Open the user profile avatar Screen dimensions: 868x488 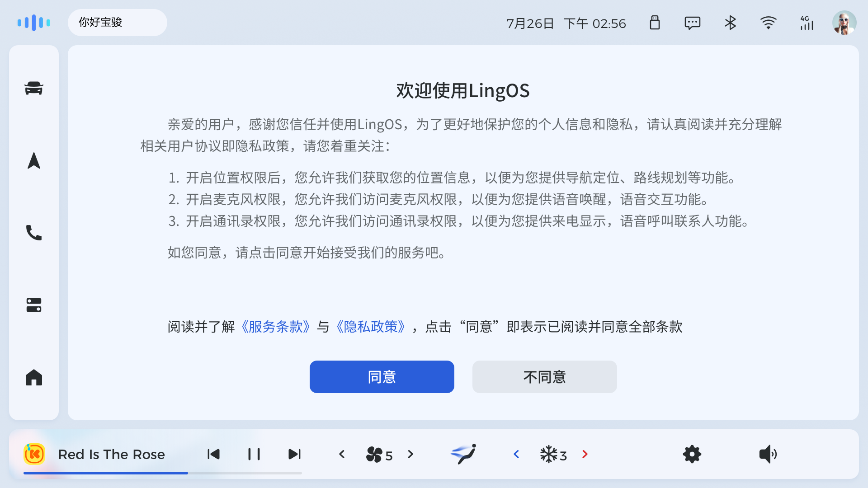click(844, 23)
